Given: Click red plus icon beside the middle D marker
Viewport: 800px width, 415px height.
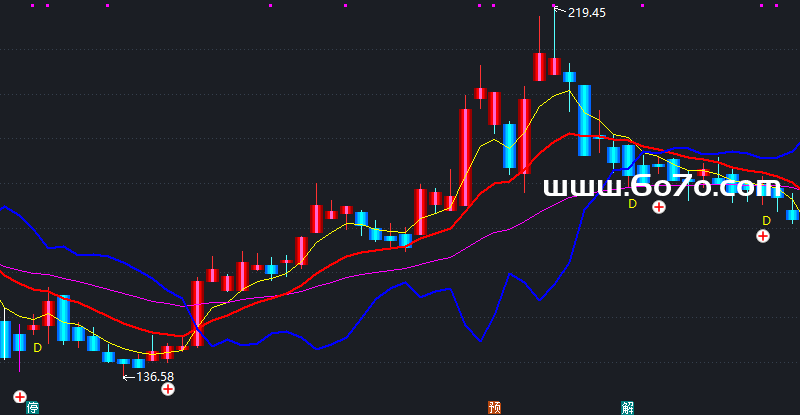Looking at the screenshot, I should pos(659,207).
